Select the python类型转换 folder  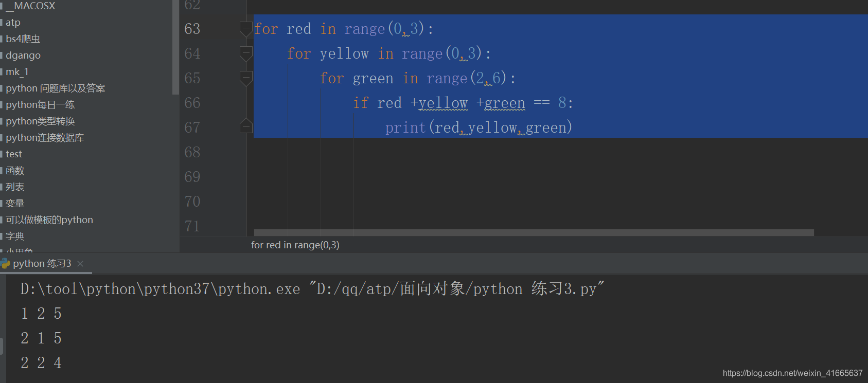[40, 121]
